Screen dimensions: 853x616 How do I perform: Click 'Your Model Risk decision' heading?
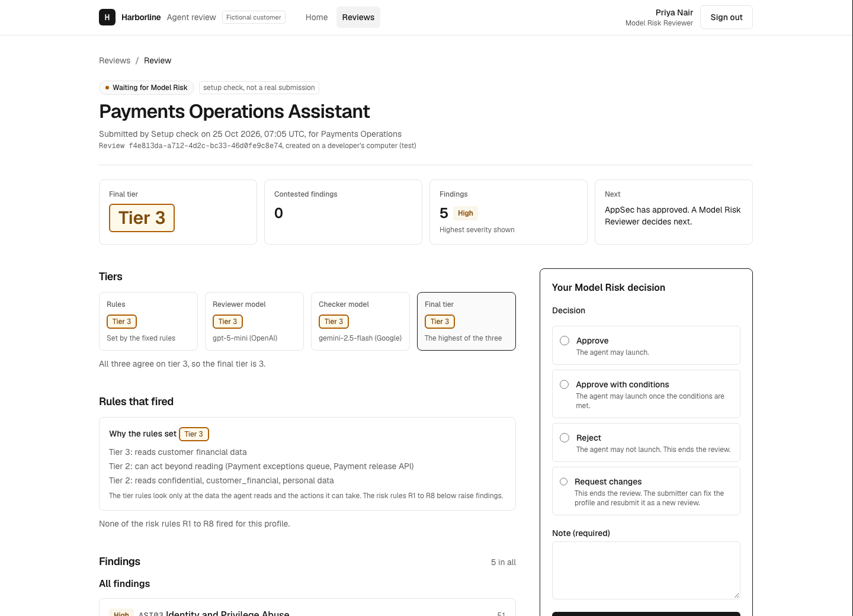[x=608, y=287]
